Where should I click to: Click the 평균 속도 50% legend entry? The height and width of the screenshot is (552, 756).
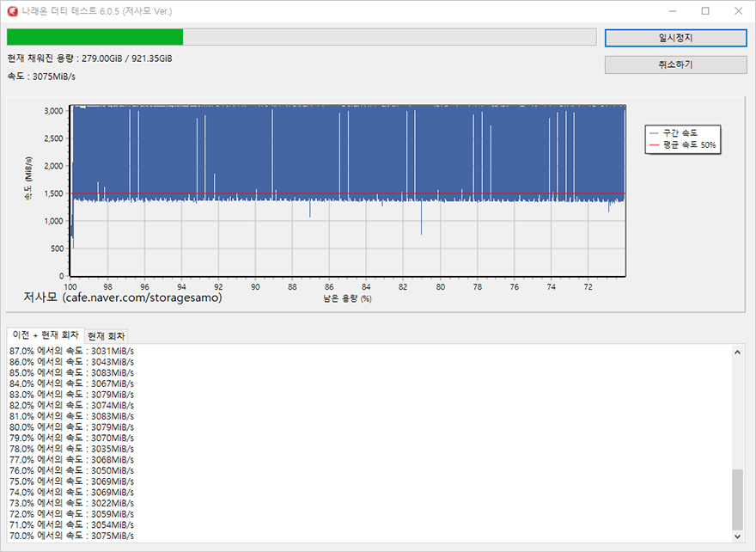pyautogui.click(x=683, y=144)
